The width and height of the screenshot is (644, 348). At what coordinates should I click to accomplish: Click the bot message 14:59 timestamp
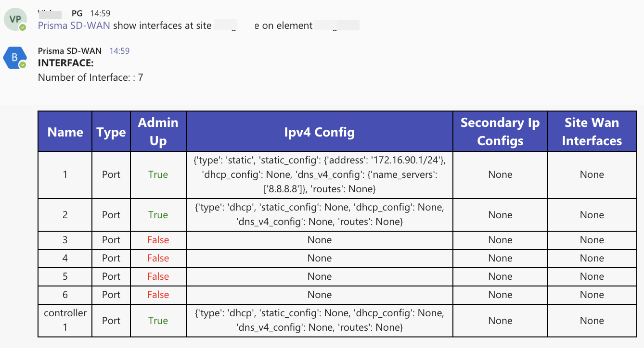pyautogui.click(x=119, y=51)
